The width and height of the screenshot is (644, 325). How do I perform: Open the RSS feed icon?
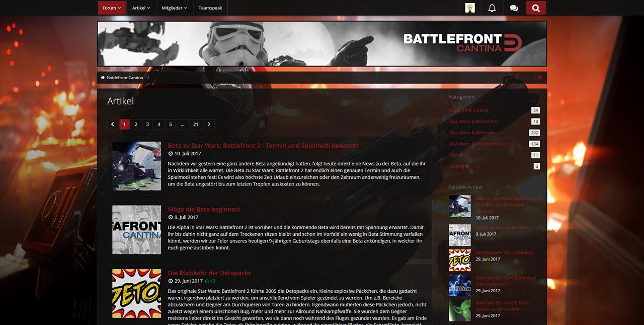click(x=540, y=78)
